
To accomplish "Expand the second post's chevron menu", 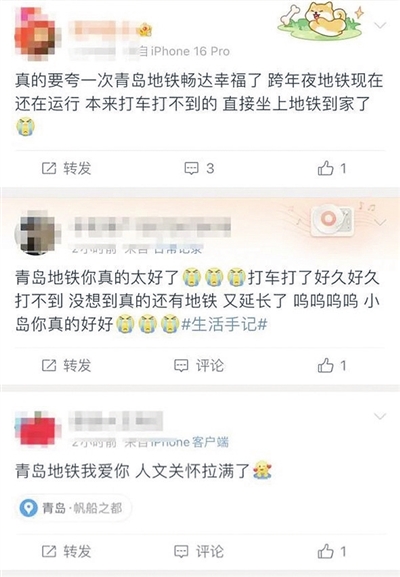I will (x=380, y=222).
